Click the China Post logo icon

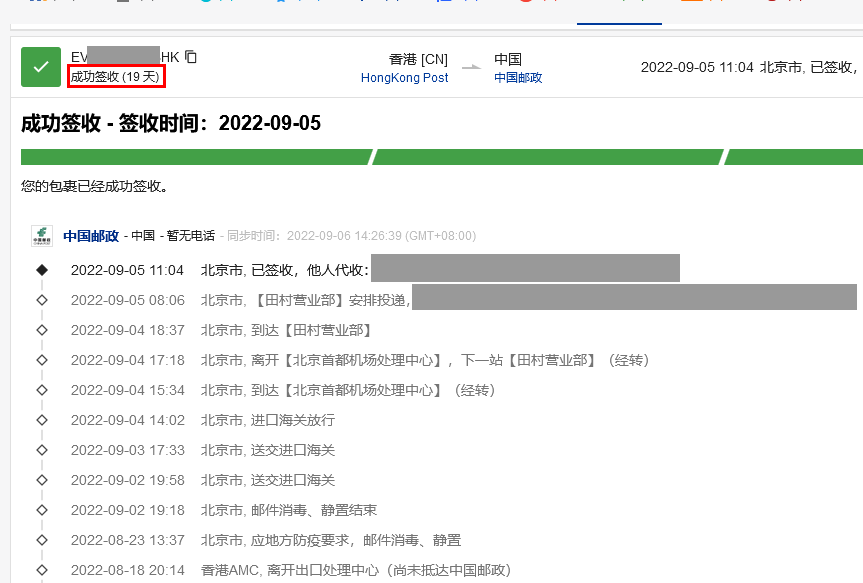pyautogui.click(x=42, y=236)
